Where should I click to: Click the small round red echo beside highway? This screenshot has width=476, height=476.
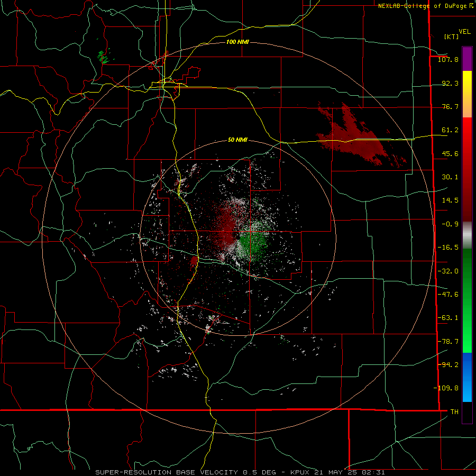(x=194, y=260)
